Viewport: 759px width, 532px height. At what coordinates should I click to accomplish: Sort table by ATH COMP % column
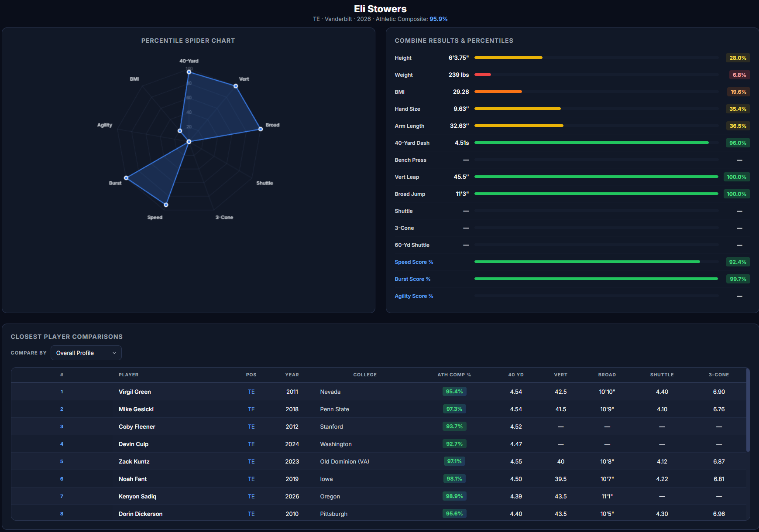click(454, 375)
